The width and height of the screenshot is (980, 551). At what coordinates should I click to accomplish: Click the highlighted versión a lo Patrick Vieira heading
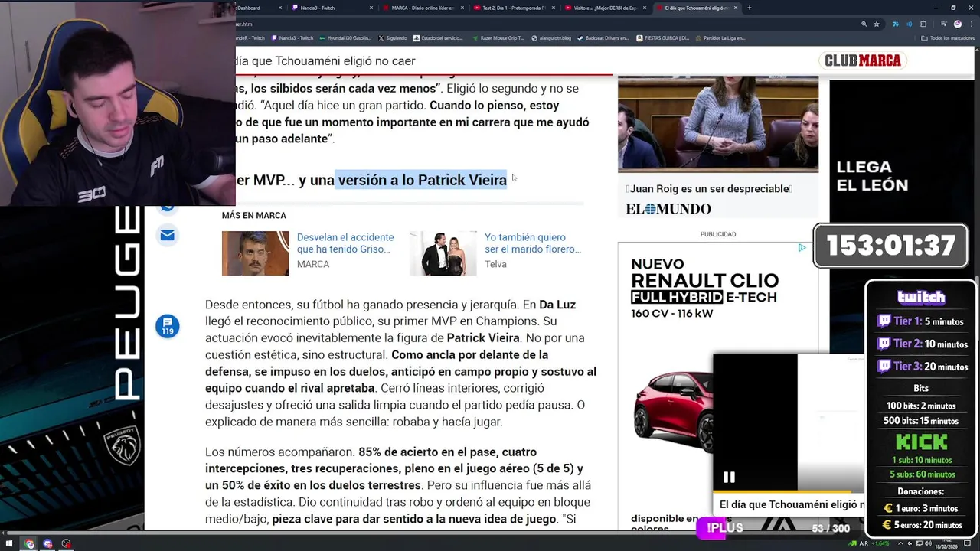pos(422,180)
